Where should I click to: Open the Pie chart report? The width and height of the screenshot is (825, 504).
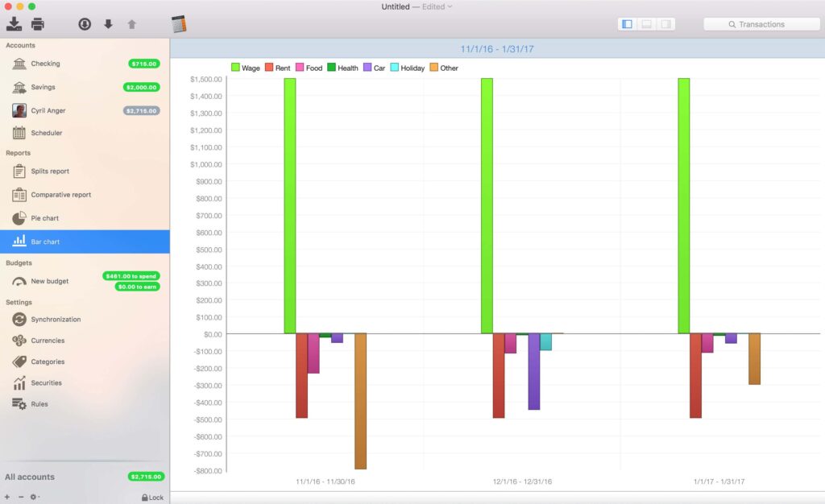47,217
